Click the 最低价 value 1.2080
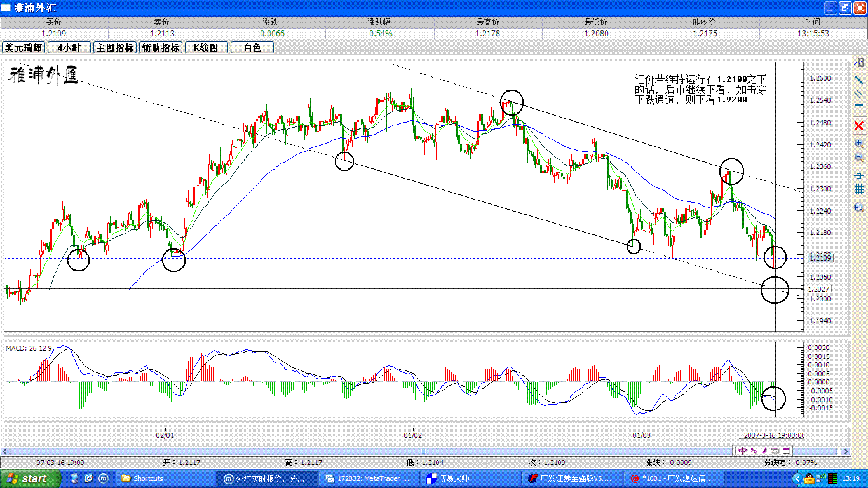Viewport: 868px width, 488px height. click(596, 33)
